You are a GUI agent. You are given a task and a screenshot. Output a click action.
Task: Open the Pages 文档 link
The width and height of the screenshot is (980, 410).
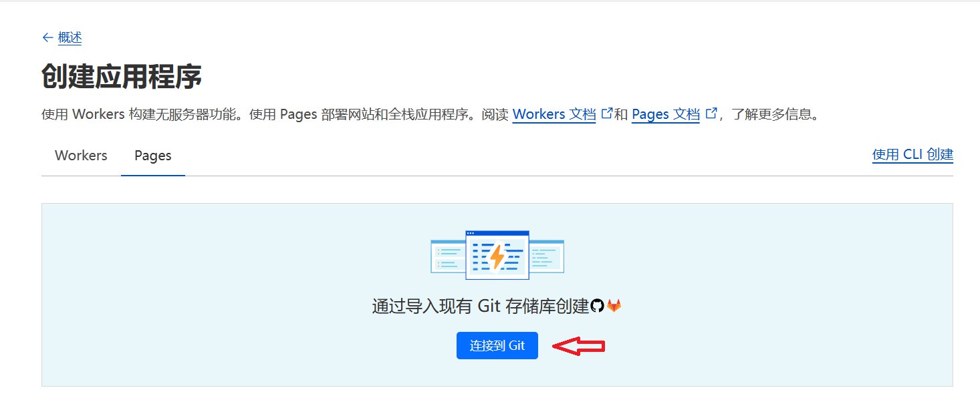665,114
